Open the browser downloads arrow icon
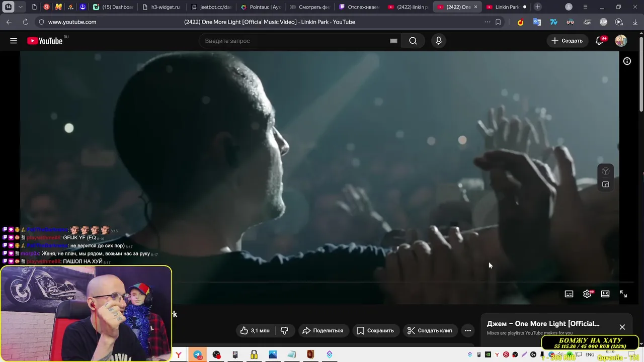644x362 pixels. 634,22
